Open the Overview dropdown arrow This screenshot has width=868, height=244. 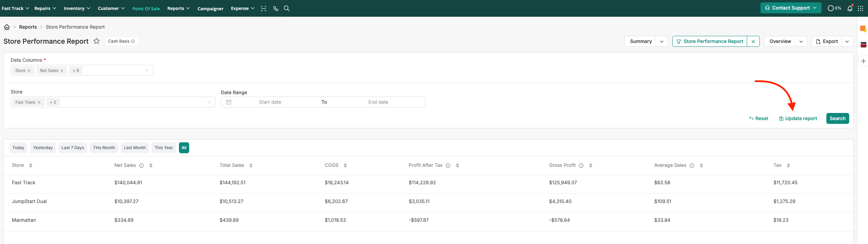[x=801, y=42]
